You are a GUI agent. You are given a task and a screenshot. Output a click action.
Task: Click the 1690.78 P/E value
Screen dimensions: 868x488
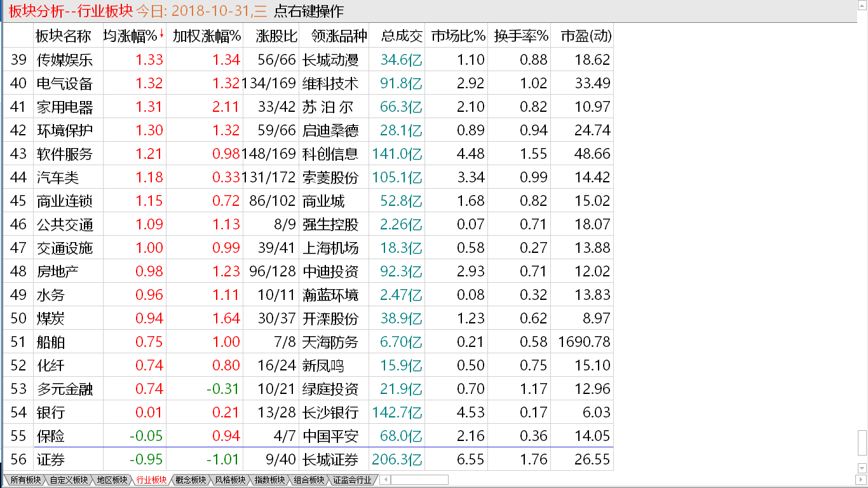point(585,342)
